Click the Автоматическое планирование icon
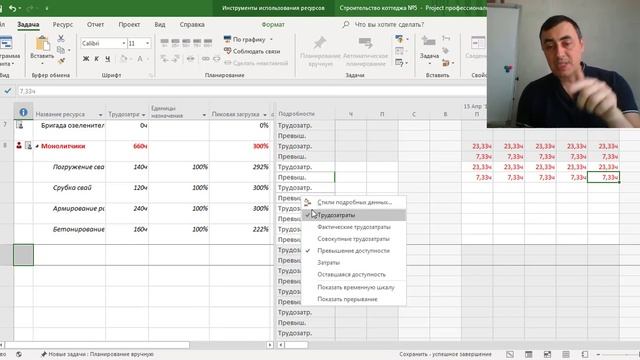 (x=365, y=43)
